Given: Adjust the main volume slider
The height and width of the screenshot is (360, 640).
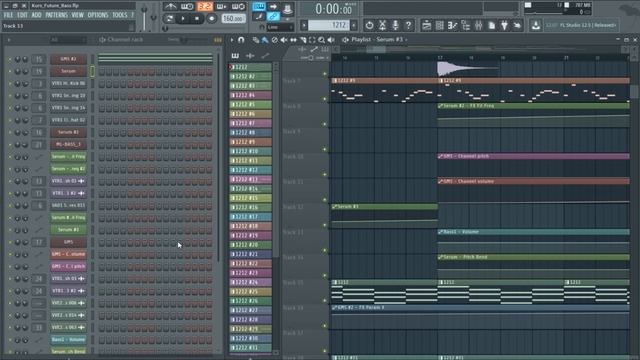Looking at the screenshot, I should 144,18.
